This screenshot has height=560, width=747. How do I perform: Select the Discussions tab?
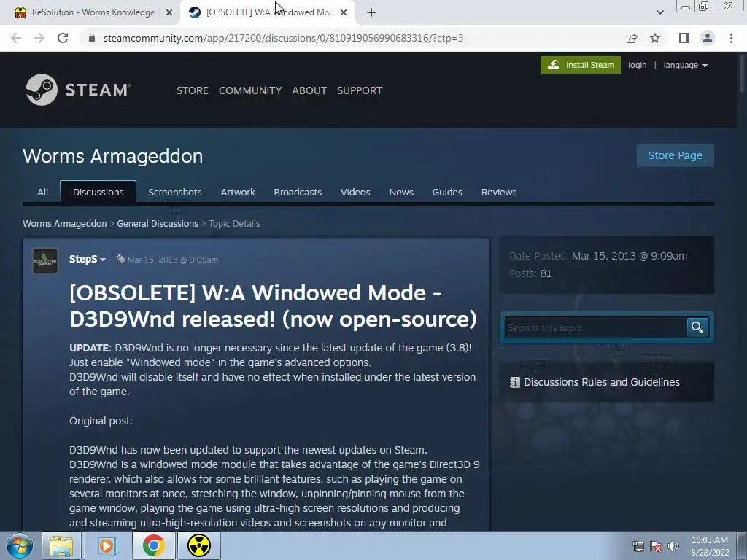(x=98, y=192)
